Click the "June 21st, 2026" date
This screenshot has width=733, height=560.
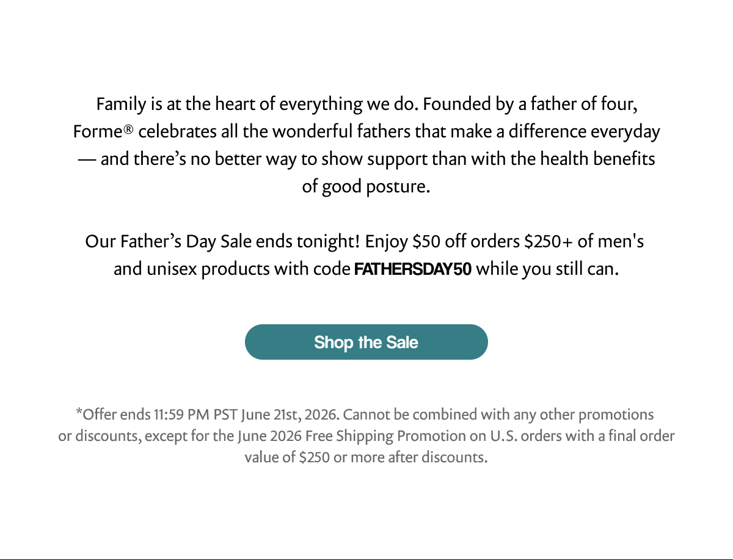[x=291, y=415]
